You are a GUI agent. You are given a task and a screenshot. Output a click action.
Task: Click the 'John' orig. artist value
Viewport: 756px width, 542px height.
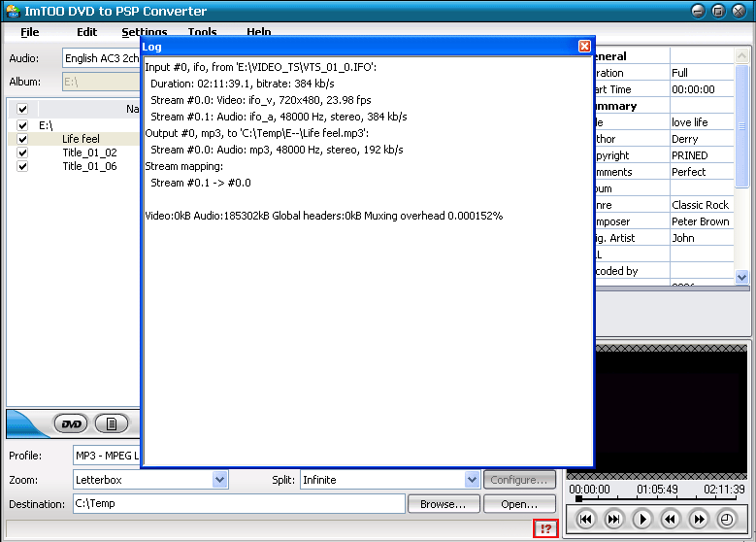click(x=683, y=238)
